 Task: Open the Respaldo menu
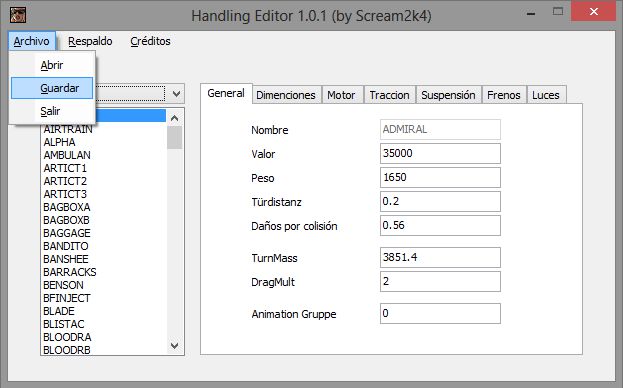coord(90,41)
